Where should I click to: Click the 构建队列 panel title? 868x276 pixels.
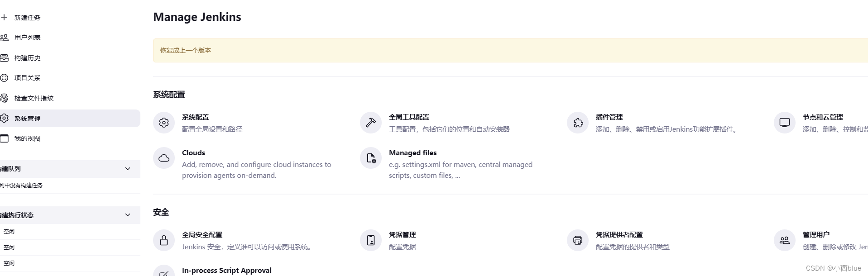click(10, 169)
